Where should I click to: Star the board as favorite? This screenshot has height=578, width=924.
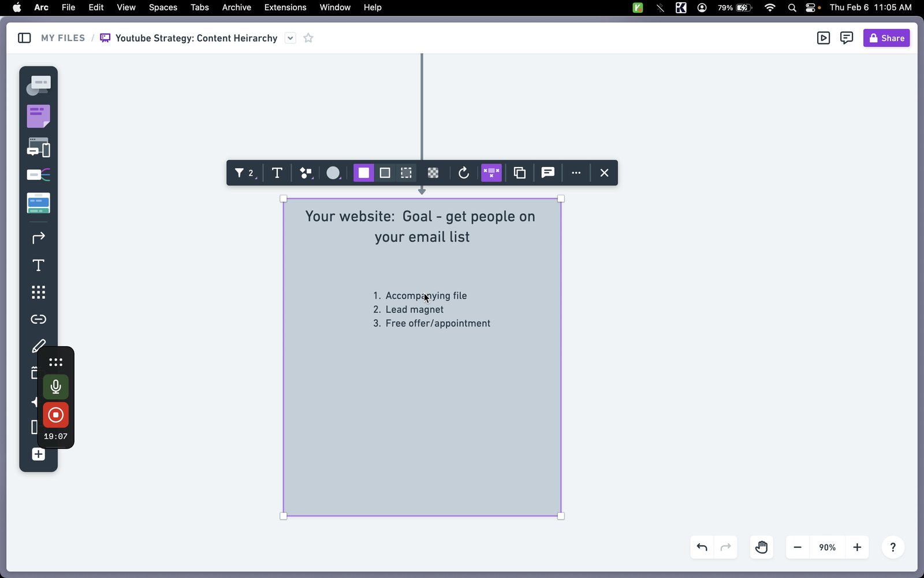tap(308, 38)
